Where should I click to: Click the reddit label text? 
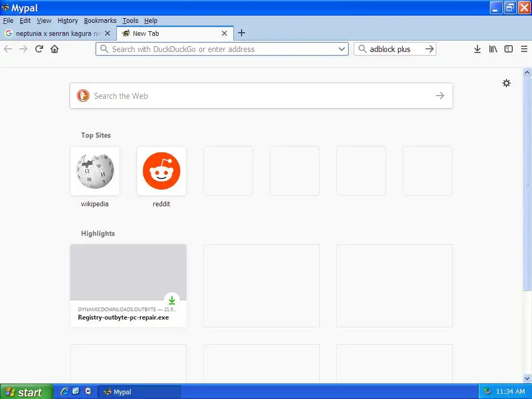pyautogui.click(x=162, y=204)
